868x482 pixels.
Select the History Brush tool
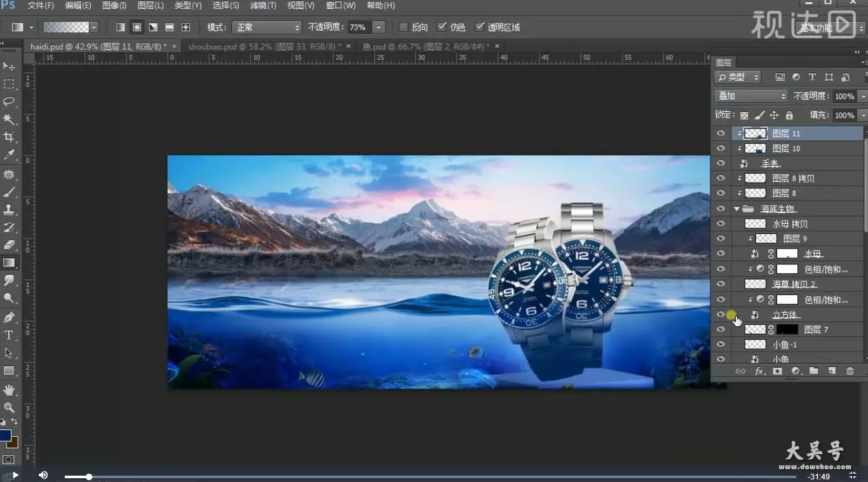9,228
